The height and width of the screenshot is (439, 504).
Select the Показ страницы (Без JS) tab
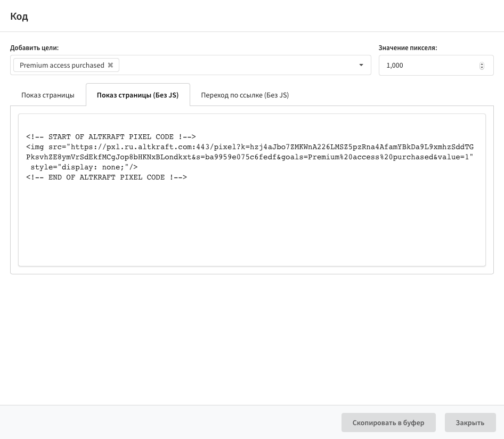pos(138,95)
